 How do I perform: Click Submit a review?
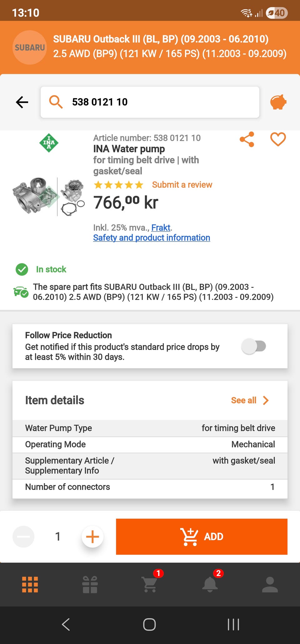[182, 185]
